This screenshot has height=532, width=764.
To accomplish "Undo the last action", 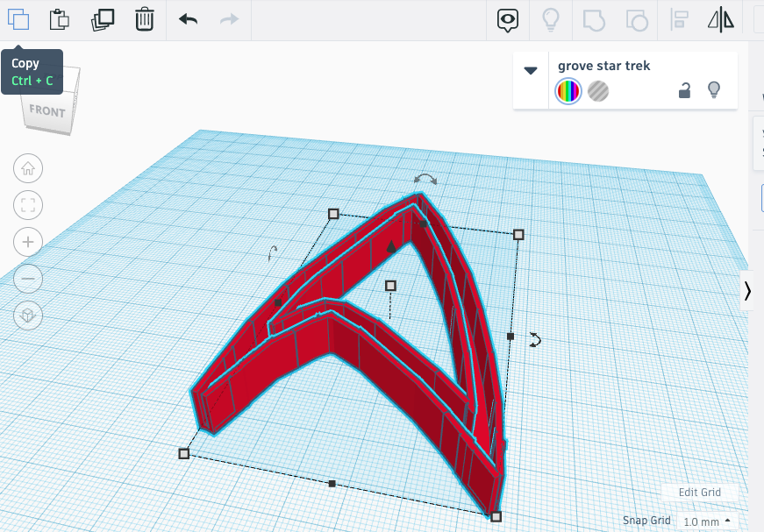I will coord(188,19).
